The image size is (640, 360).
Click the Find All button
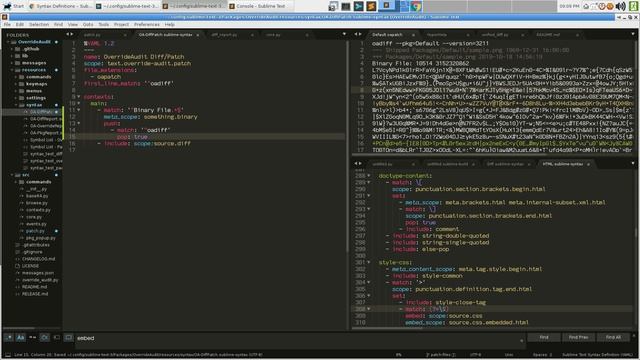[613, 338]
